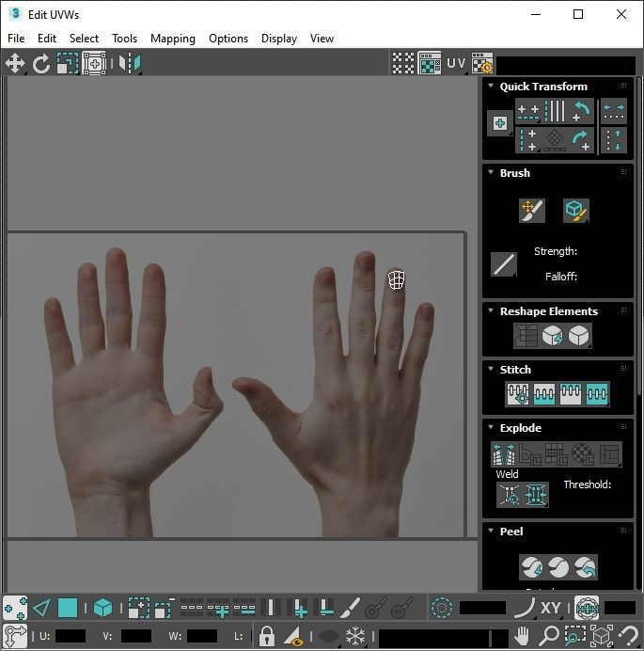Click the Shrink selection icon in the bottom toolbar

click(165, 609)
